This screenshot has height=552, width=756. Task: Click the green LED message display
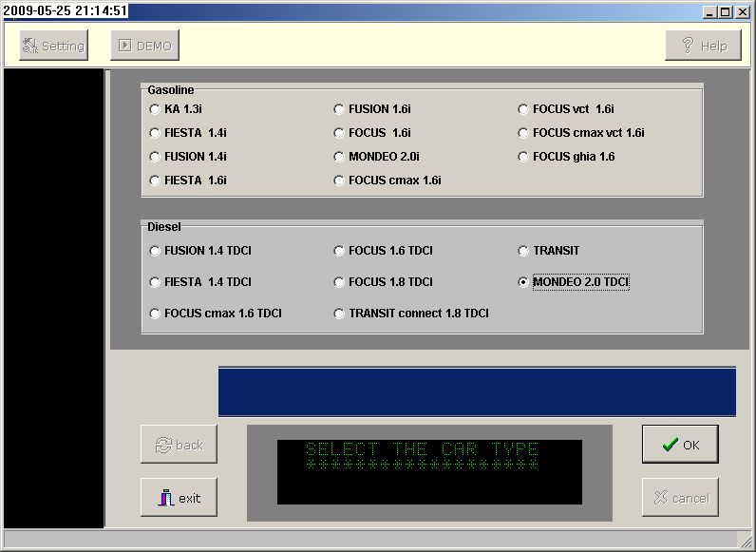429,471
